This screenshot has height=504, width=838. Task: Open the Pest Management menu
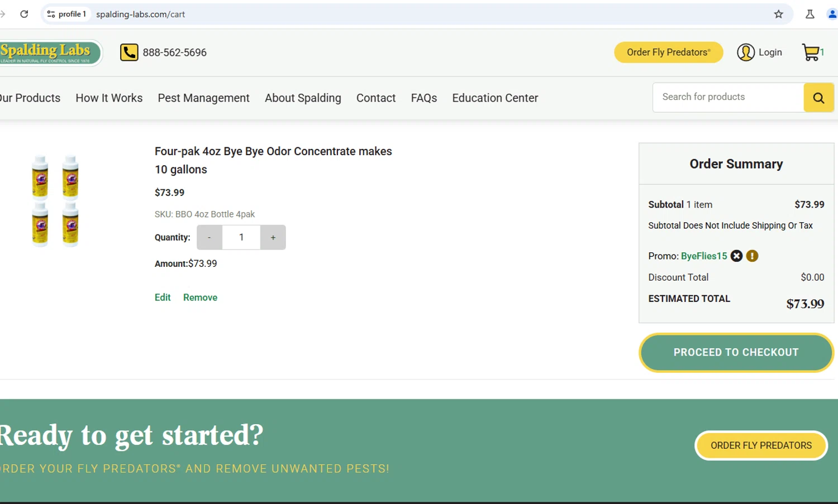coord(203,98)
